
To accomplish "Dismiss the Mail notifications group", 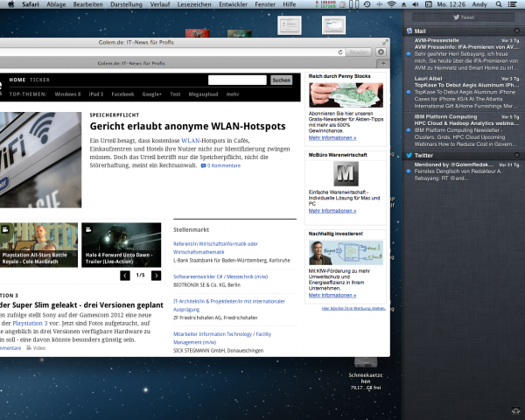I will pyautogui.click(x=516, y=31).
